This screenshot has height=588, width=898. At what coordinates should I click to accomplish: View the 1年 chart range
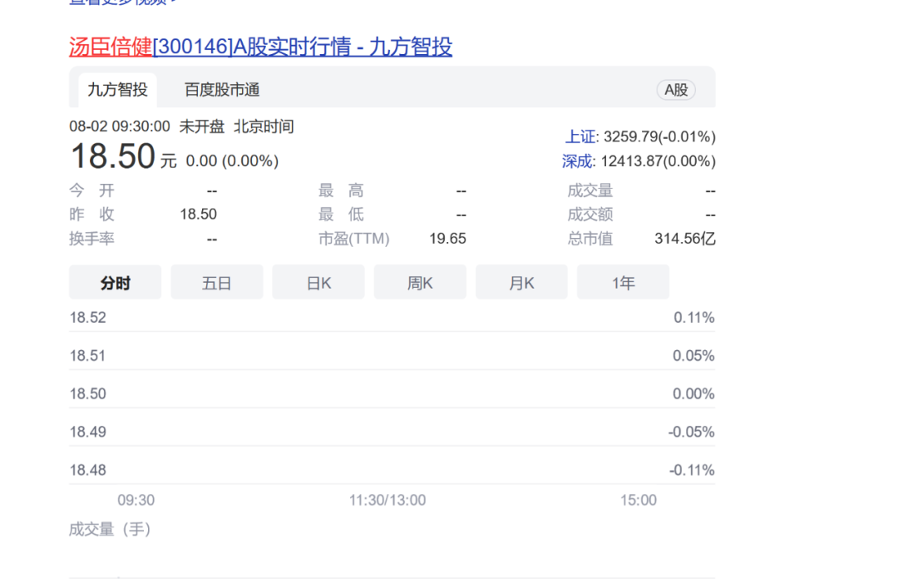[x=623, y=283]
